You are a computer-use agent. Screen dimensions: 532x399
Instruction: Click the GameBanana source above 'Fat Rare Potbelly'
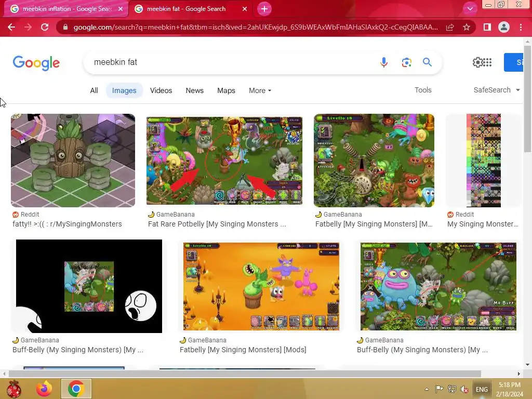[171, 215]
